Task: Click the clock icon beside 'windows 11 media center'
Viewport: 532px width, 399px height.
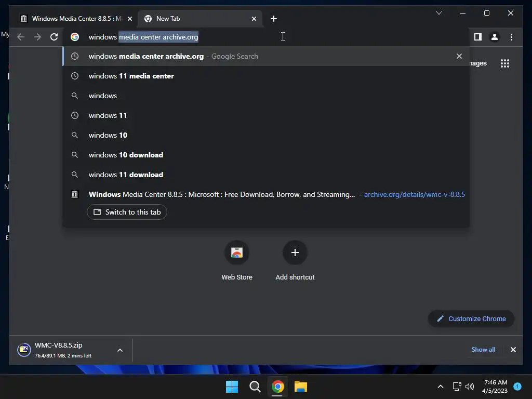Action: pos(75,76)
